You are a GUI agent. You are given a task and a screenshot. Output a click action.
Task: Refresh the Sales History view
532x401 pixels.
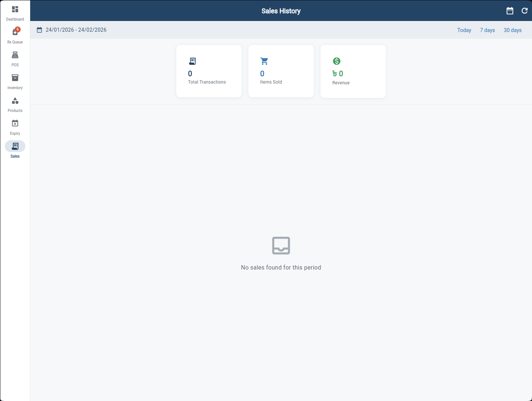point(525,11)
